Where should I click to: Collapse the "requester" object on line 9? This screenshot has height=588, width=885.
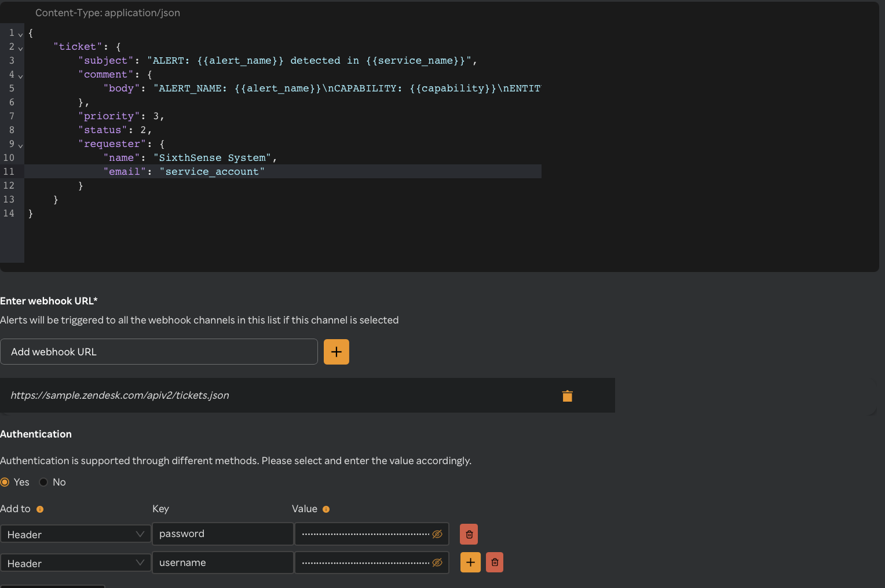point(20,145)
